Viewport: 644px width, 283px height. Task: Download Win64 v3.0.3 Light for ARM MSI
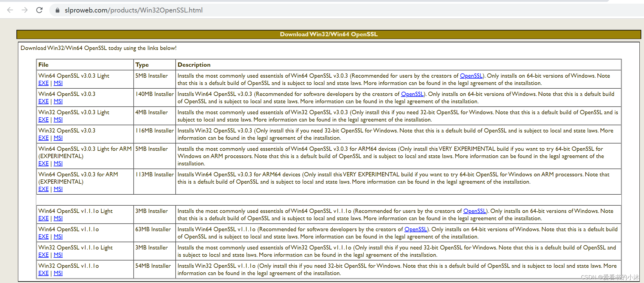[58, 164]
